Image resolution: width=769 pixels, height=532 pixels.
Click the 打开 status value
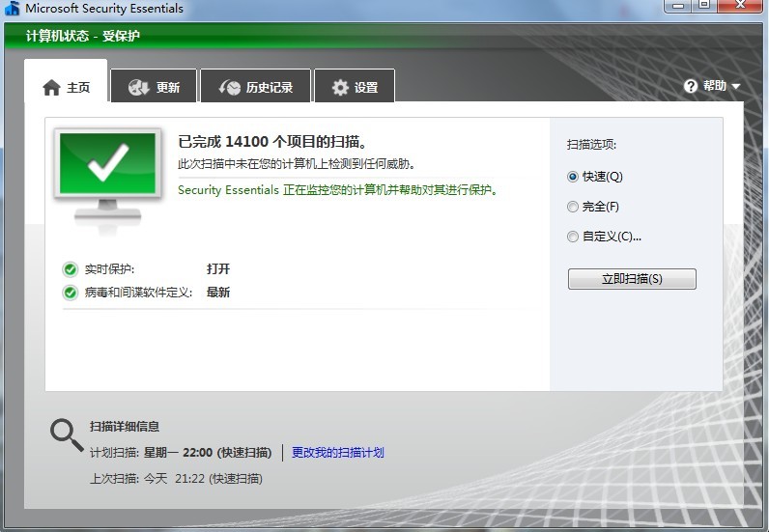(x=218, y=268)
